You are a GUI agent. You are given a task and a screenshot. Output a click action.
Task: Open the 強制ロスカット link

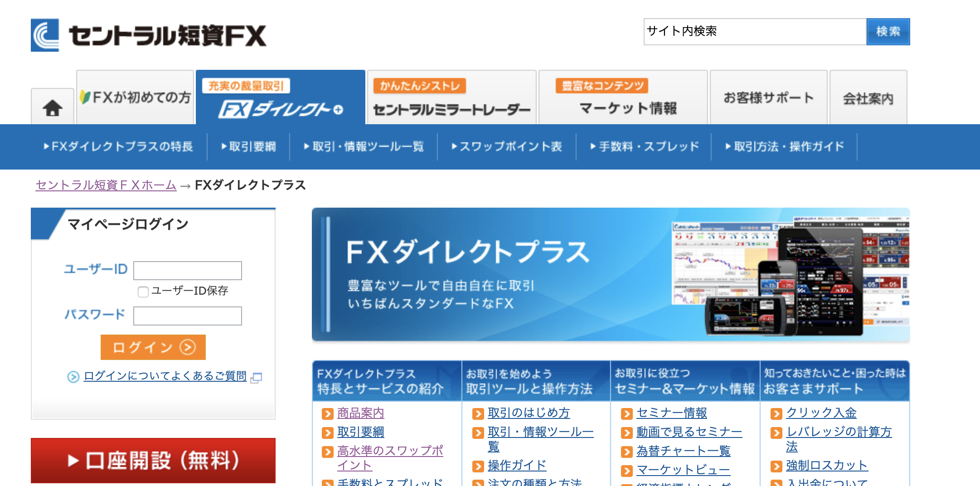(x=827, y=466)
